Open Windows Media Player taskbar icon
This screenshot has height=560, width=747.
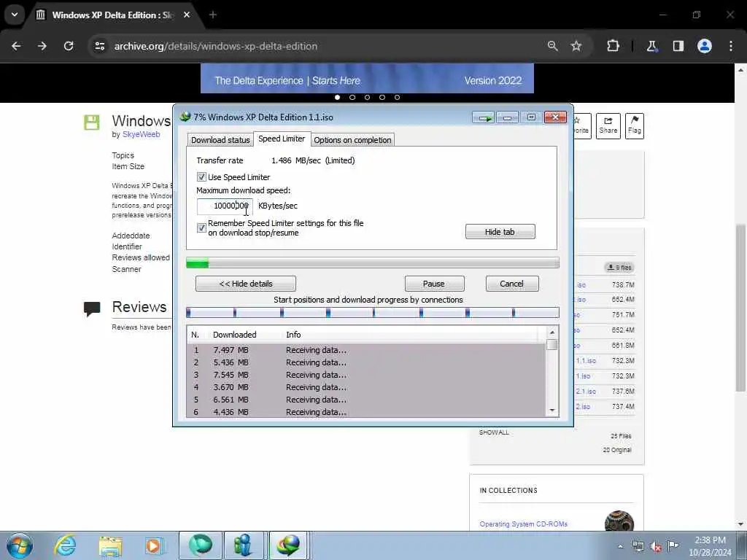coord(154,545)
